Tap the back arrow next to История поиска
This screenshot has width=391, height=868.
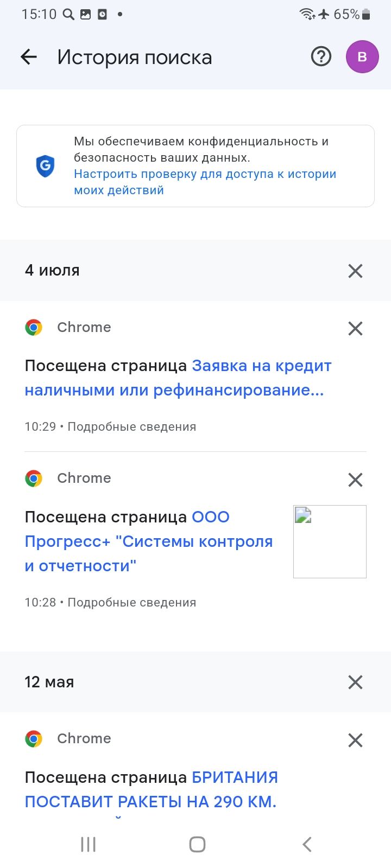(29, 57)
